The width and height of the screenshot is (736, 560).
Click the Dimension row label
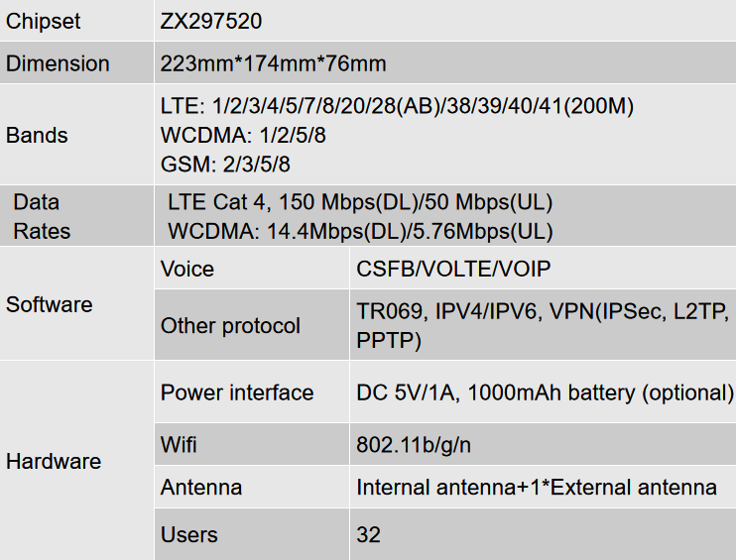pyautogui.click(x=76, y=63)
